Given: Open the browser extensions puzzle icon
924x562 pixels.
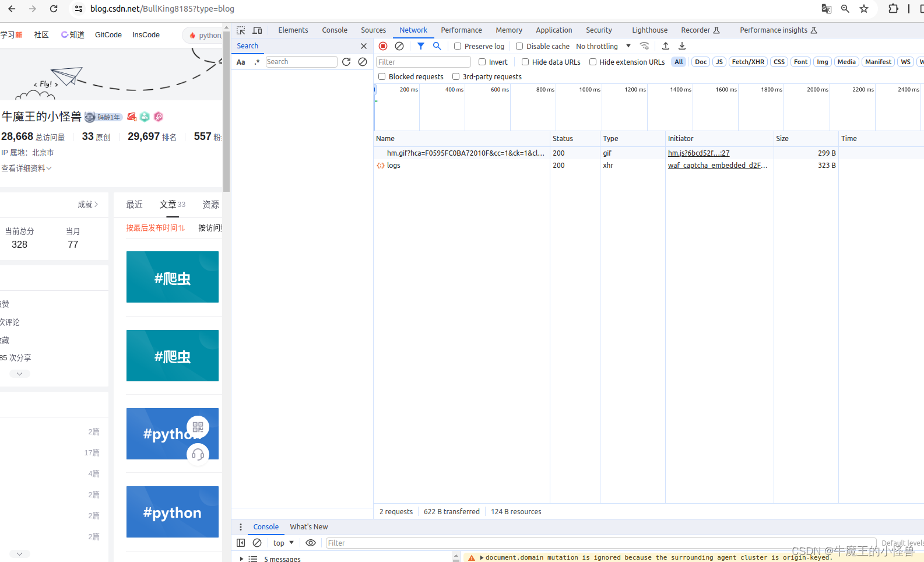Looking at the screenshot, I should [893, 9].
